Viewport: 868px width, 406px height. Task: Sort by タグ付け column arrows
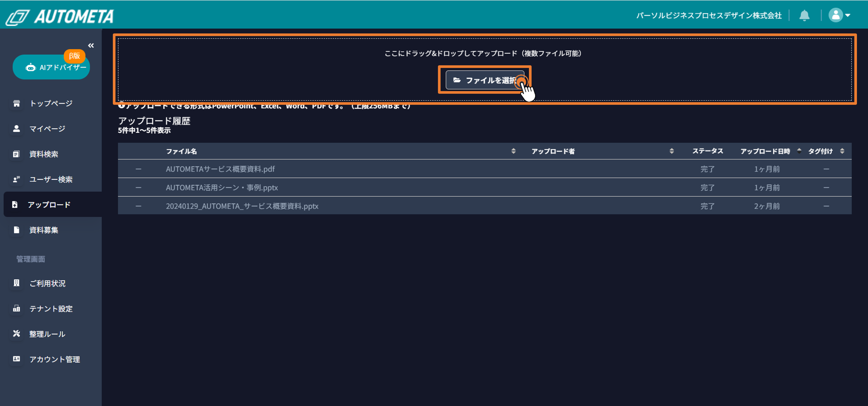coord(842,151)
